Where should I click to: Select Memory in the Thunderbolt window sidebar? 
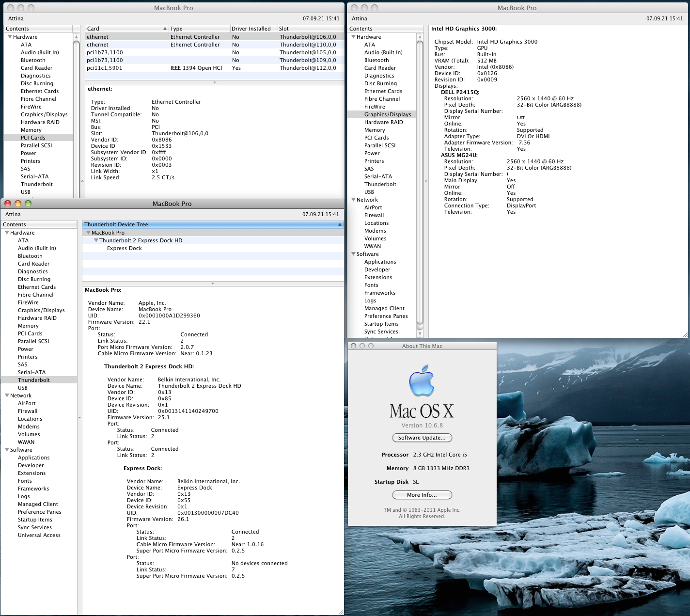(28, 326)
